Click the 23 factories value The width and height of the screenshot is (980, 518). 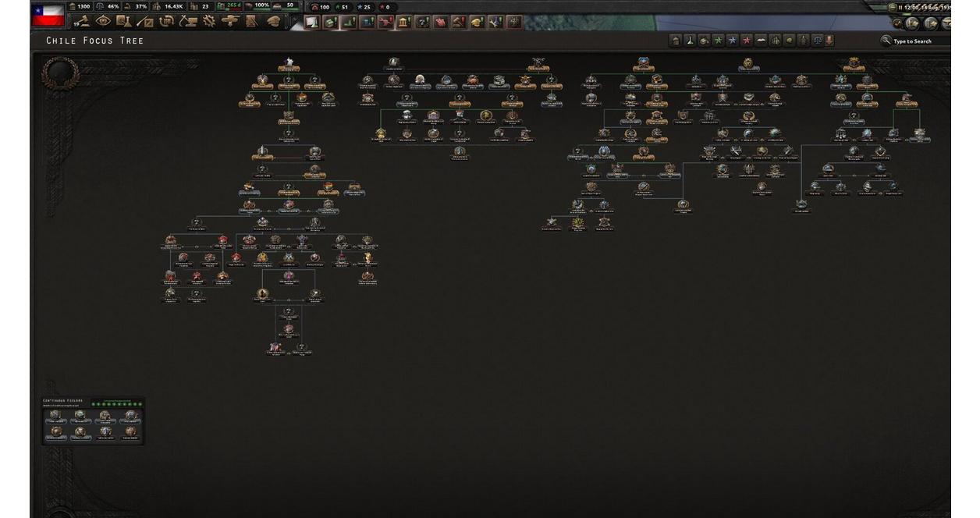coord(205,6)
